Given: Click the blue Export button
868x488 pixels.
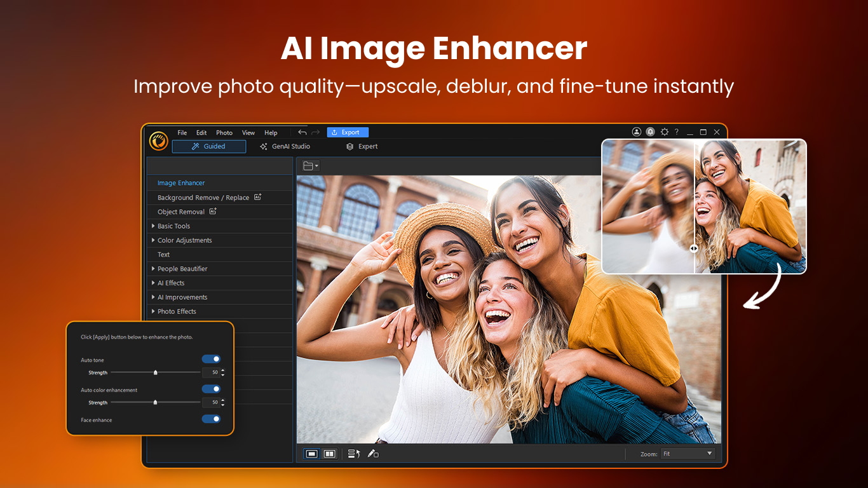Looking at the screenshot, I should (x=348, y=132).
